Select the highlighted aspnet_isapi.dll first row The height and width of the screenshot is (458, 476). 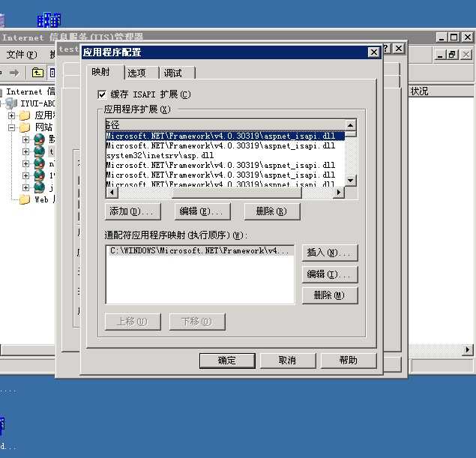click(x=225, y=136)
